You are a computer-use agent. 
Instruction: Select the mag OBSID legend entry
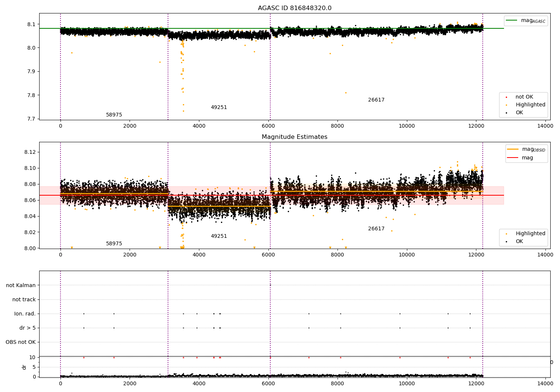coord(533,149)
